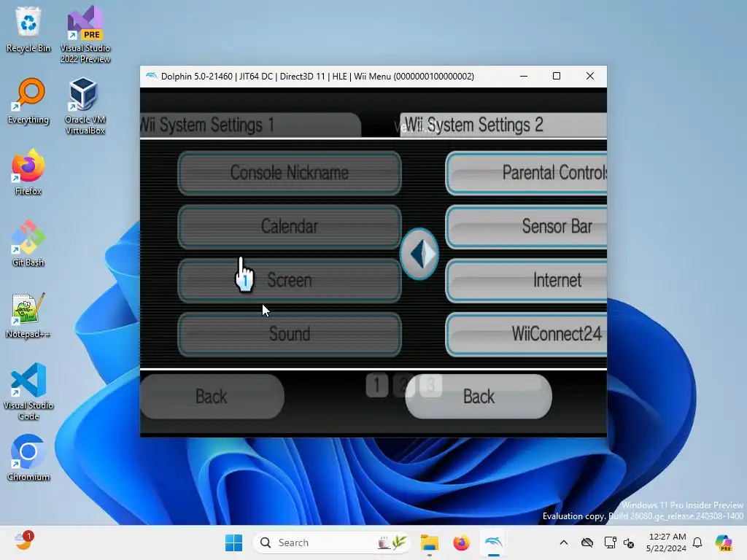Viewport: 747px width, 560px height.
Task: Click the display network tray icon
Action: coord(610,542)
